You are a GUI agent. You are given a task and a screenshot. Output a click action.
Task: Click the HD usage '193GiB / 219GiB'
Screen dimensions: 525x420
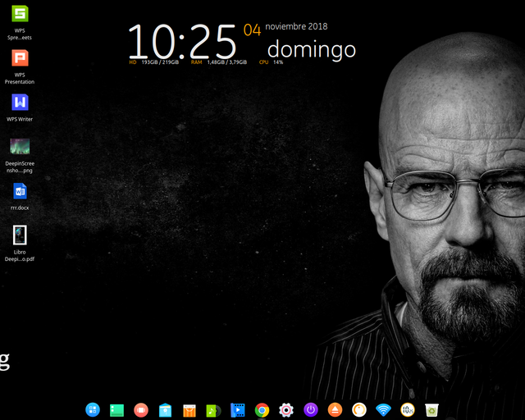click(160, 62)
